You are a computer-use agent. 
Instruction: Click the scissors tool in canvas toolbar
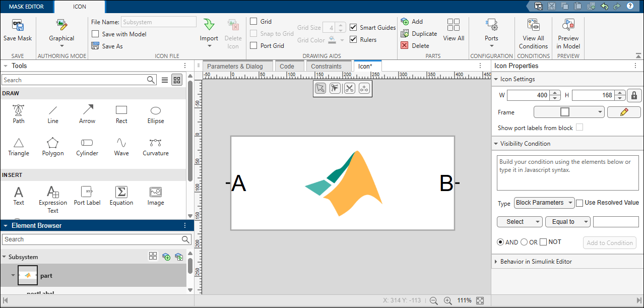coord(350,89)
